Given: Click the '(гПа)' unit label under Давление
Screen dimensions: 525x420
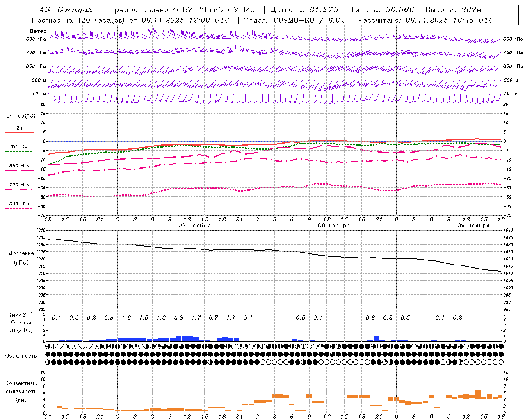Looking at the screenshot, I should (21, 263).
